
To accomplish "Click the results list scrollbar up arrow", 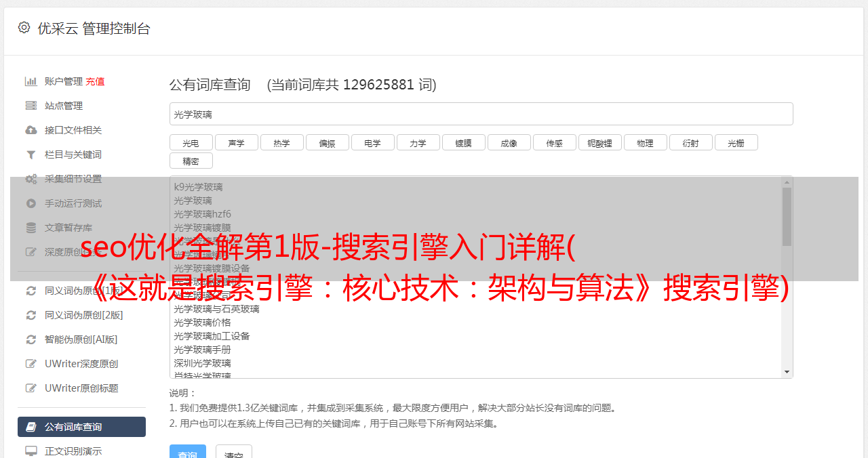I will (787, 182).
